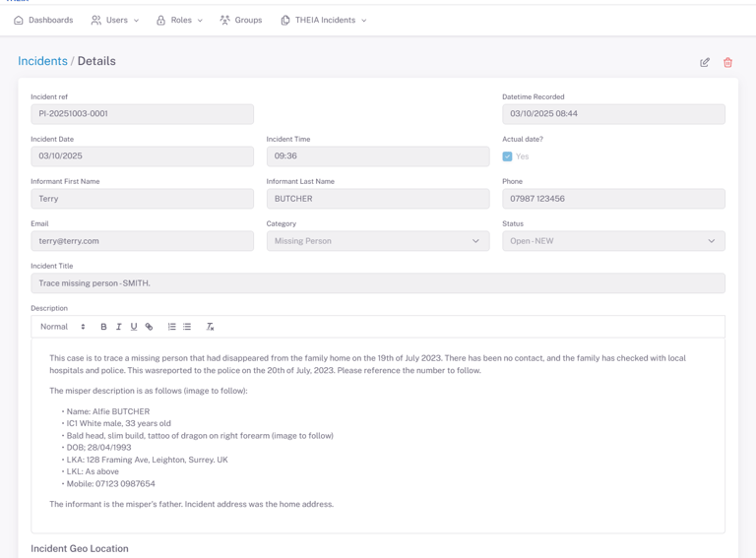Open the Users menu

(x=115, y=20)
